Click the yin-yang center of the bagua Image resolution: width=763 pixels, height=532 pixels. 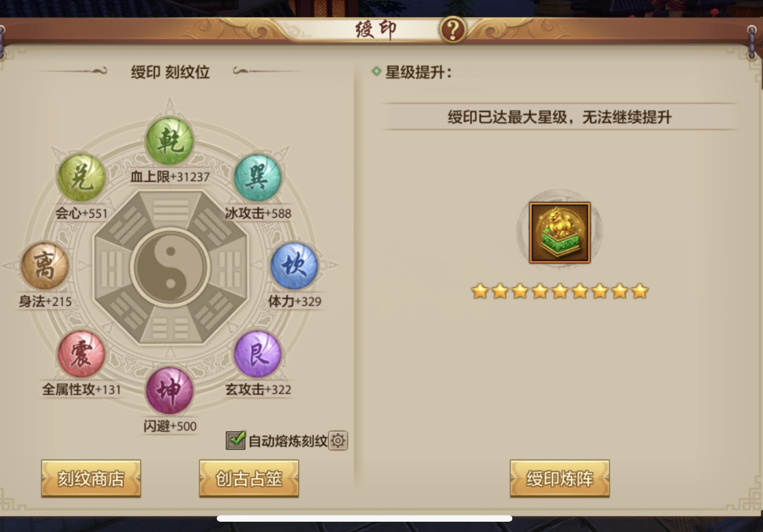tap(171, 268)
